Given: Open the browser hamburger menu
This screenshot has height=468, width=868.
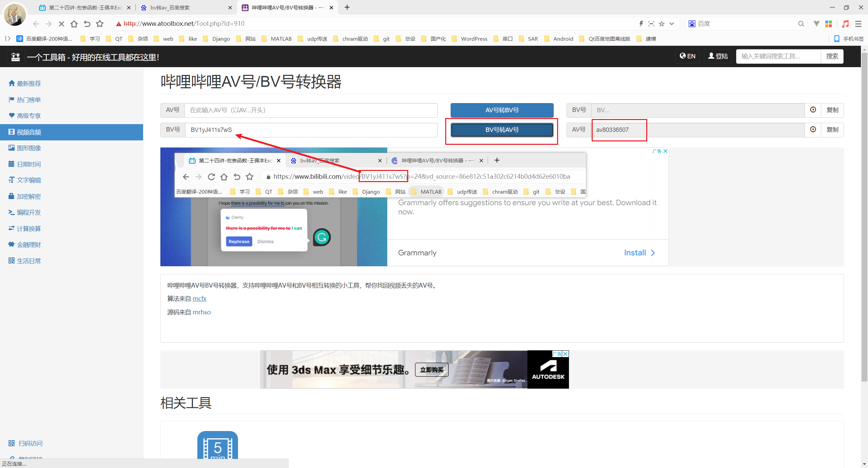Looking at the screenshot, I should [858, 24].
